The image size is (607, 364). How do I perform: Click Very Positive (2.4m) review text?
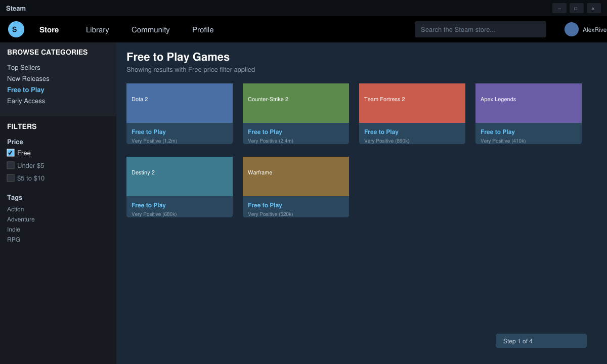271,141
